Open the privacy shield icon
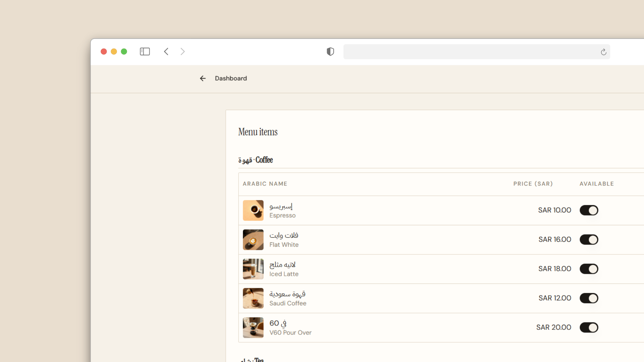This screenshot has width=644, height=362. pyautogui.click(x=330, y=52)
